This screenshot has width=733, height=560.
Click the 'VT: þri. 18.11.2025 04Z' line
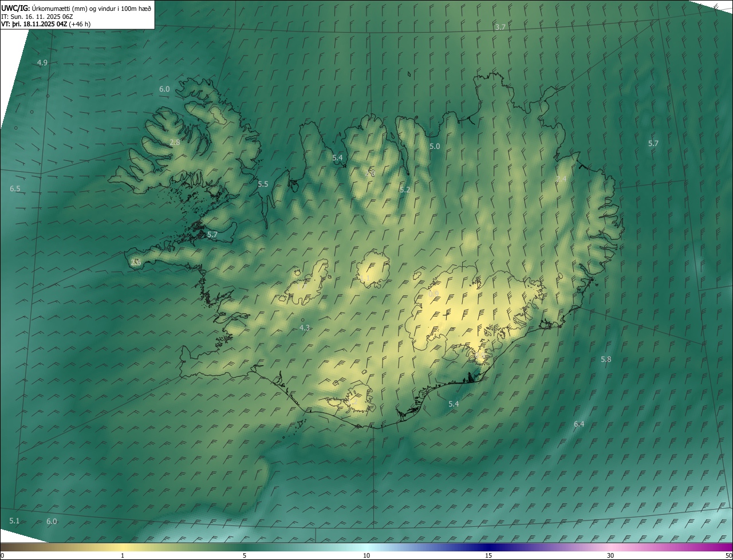[x=34, y=24]
